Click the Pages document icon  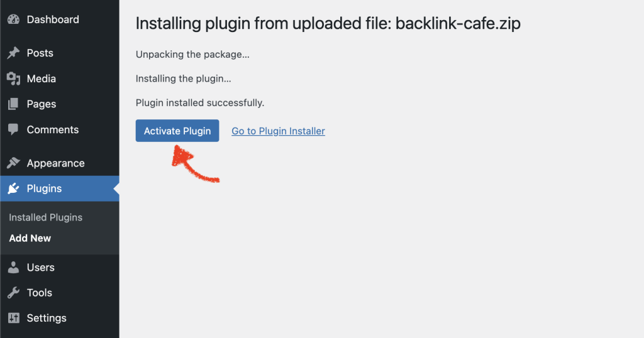point(13,104)
